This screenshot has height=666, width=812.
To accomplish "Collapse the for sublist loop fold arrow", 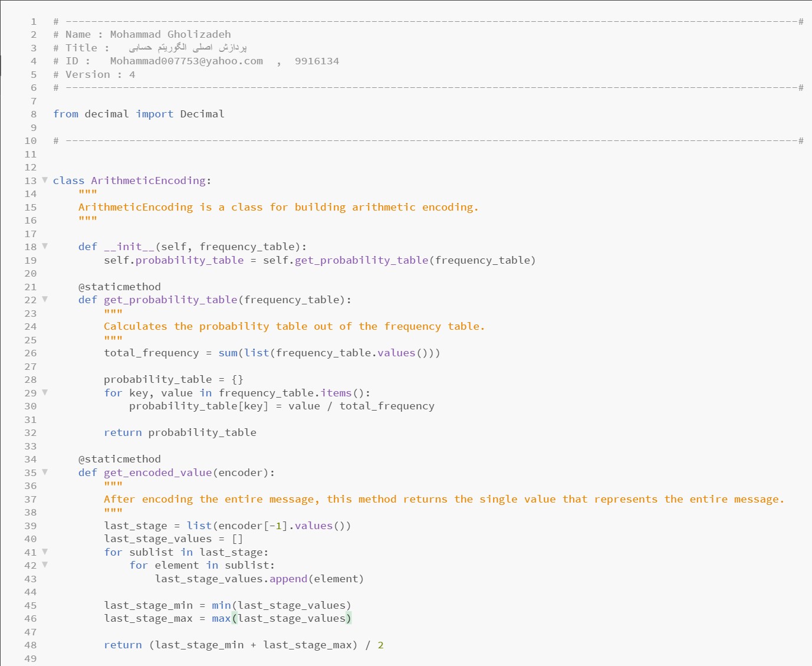I will [x=45, y=552].
